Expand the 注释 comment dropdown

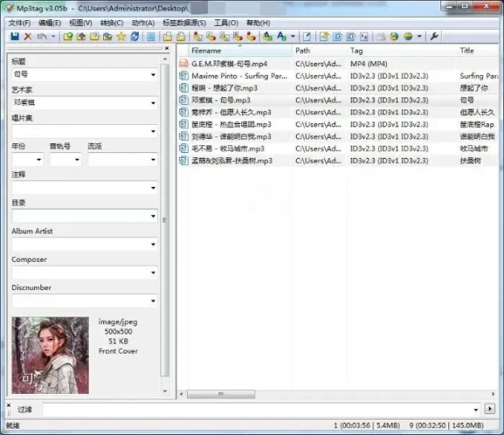(x=153, y=188)
